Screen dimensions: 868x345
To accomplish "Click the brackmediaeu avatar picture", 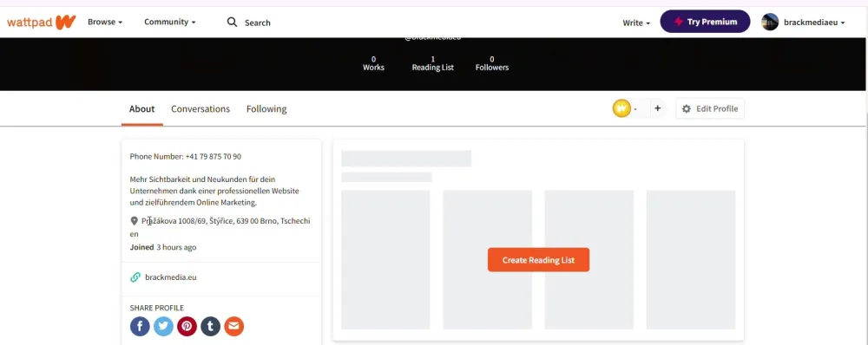I will pos(769,23).
